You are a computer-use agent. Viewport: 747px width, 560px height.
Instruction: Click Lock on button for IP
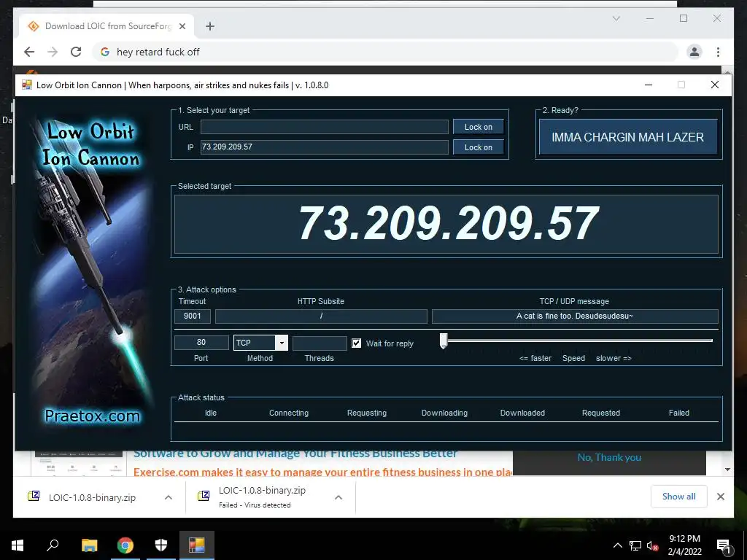(479, 147)
